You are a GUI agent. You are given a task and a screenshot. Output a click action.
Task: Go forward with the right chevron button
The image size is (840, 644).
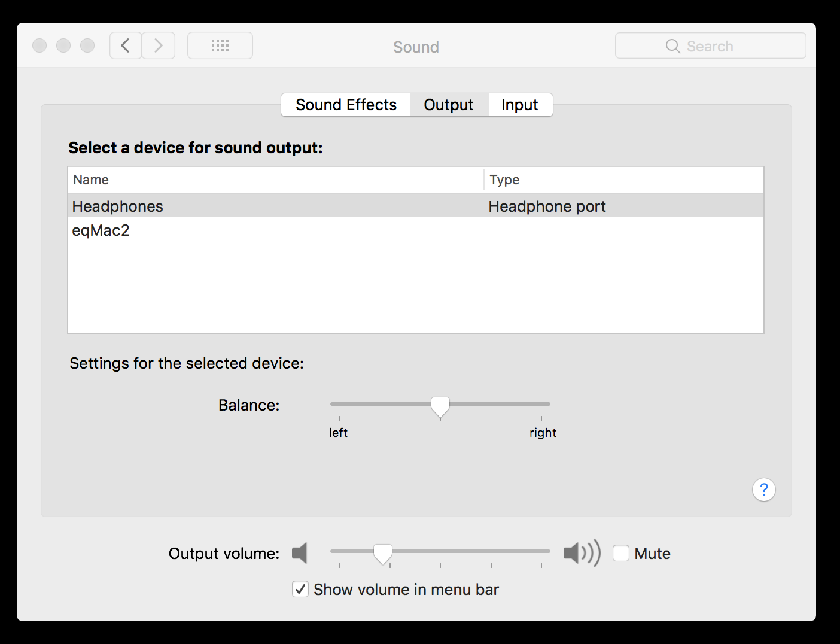click(x=159, y=45)
